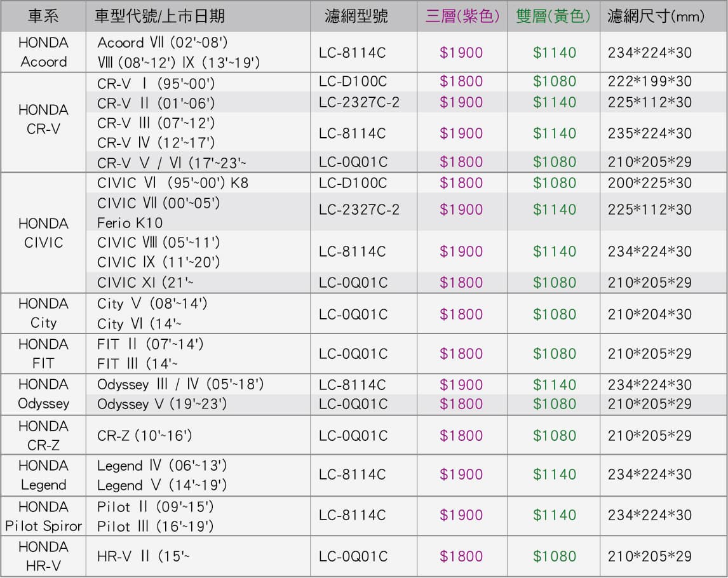728x578 pixels.
Task: Click the HONDA Odyssey series cell
Action: pyautogui.click(x=43, y=394)
